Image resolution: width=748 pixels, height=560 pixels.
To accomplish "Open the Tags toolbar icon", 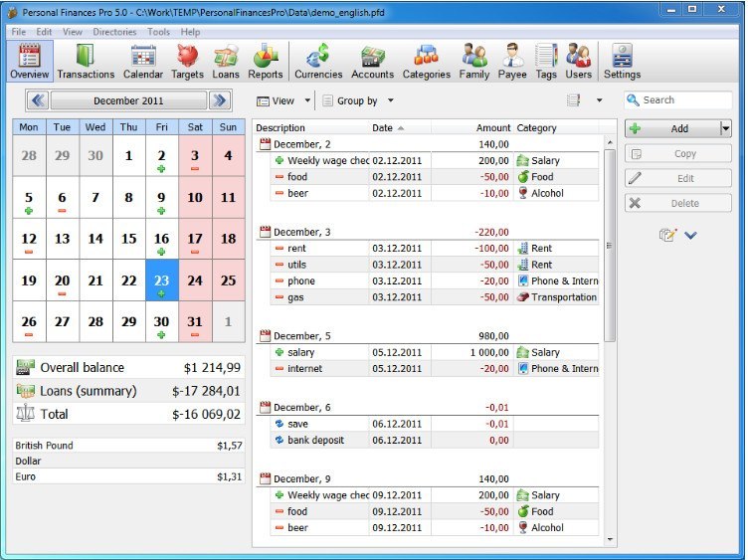I will 546,61.
